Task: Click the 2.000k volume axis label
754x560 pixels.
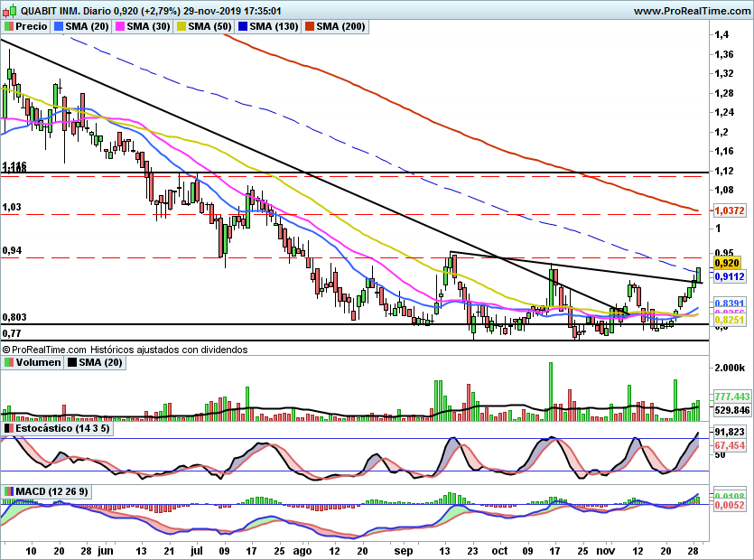Action: (x=730, y=368)
